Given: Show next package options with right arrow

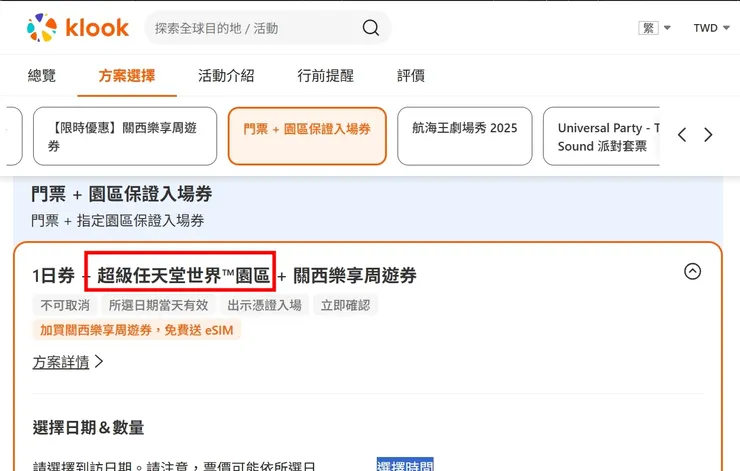Looking at the screenshot, I should [x=708, y=135].
